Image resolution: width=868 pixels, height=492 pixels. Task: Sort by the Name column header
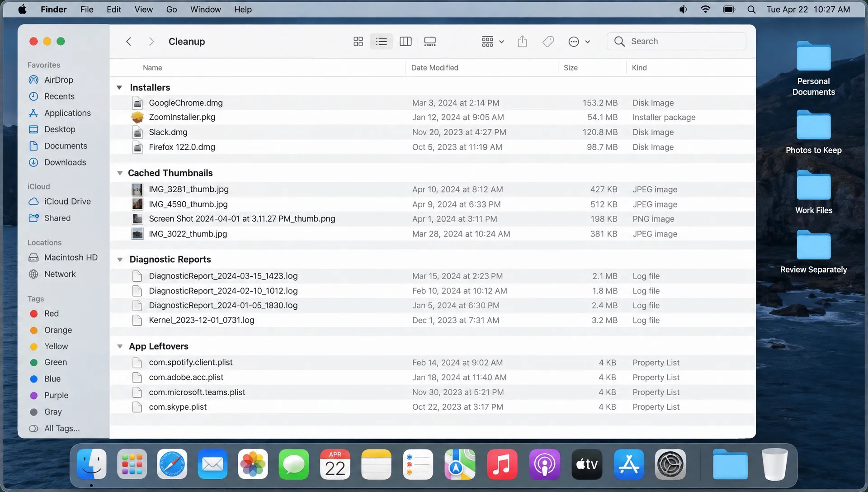click(152, 67)
